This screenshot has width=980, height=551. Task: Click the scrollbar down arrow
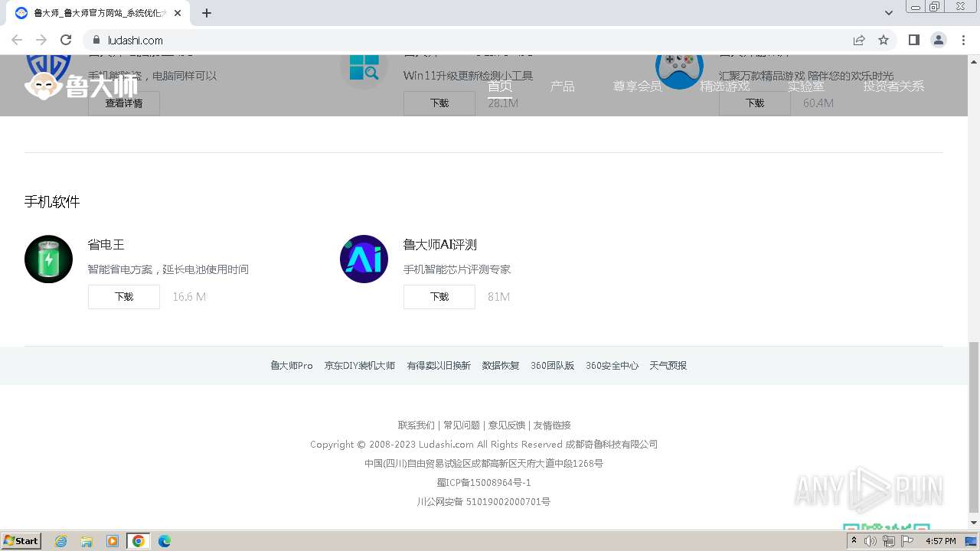pos(974,523)
